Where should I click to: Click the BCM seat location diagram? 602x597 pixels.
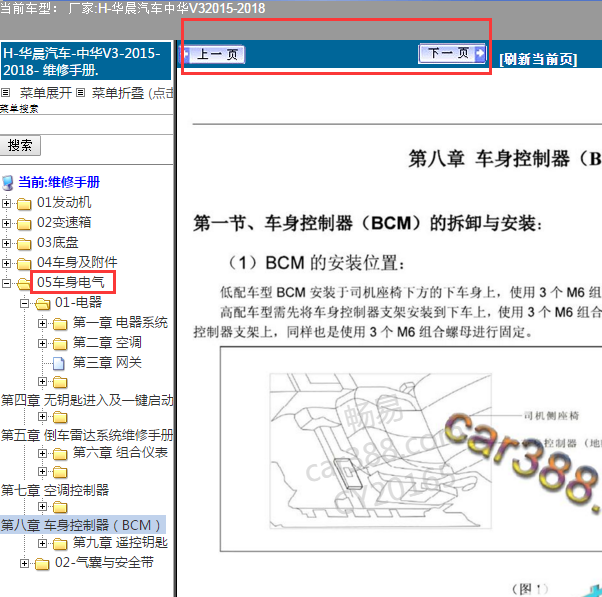click(380, 451)
